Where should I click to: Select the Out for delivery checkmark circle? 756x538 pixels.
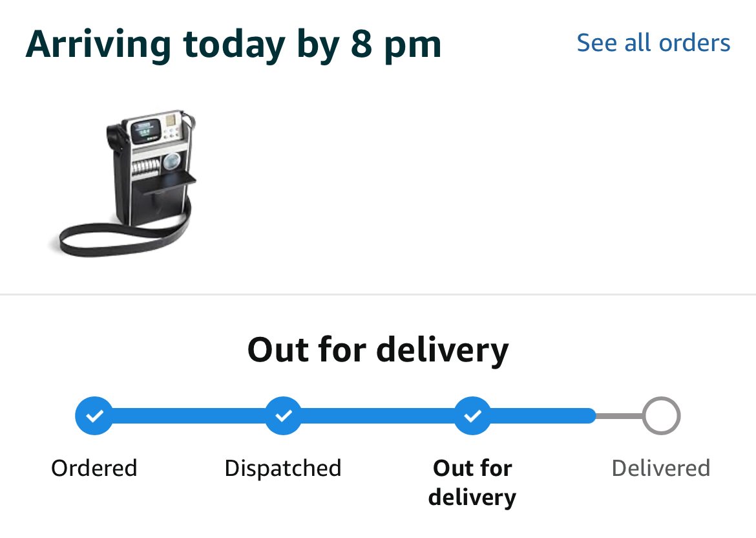point(472,415)
